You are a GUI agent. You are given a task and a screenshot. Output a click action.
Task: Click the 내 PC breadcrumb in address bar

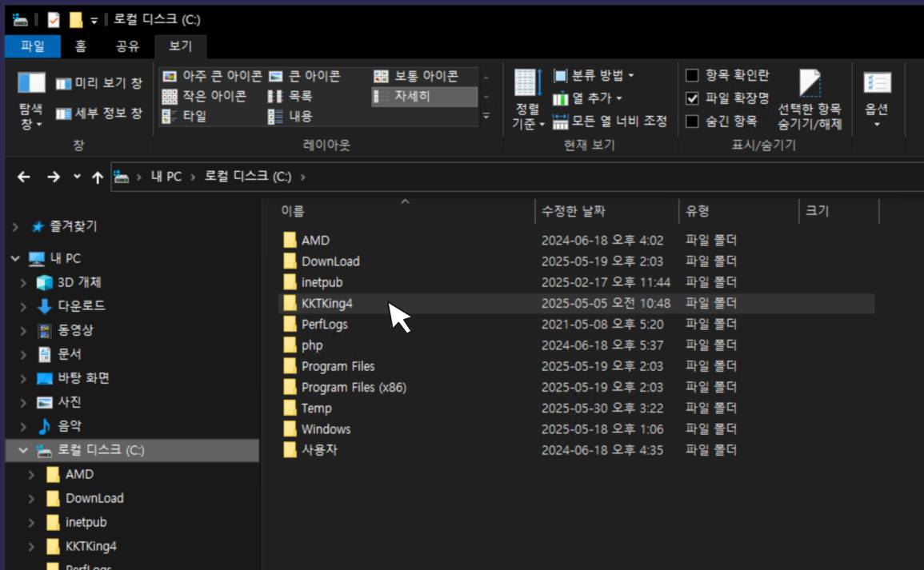coord(166,177)
